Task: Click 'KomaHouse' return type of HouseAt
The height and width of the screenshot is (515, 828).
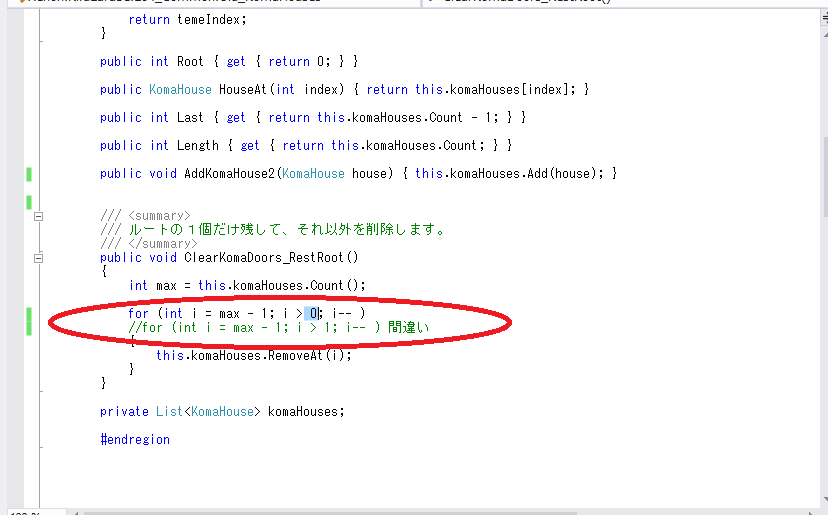Action: tap(180, 90)
